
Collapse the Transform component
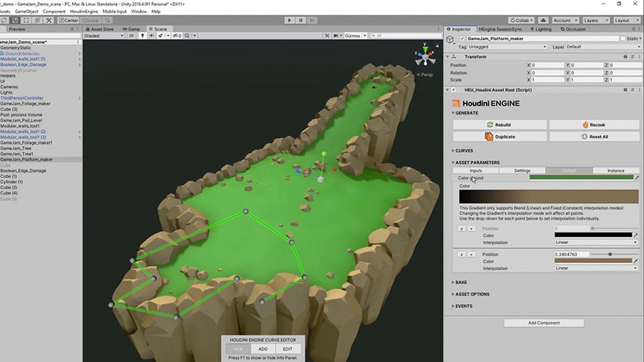pyautogui.click(x=448, y=57)
